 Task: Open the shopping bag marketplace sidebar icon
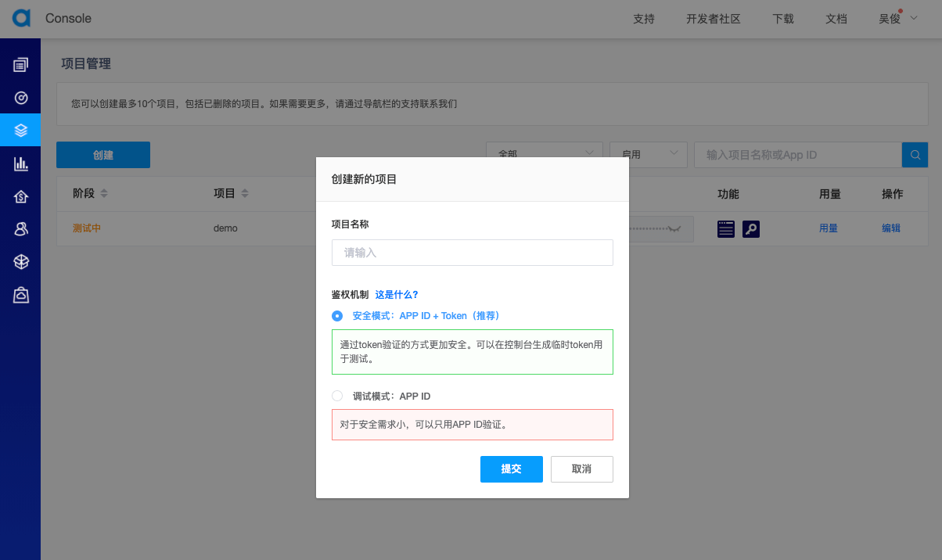[x=21, y=295]
